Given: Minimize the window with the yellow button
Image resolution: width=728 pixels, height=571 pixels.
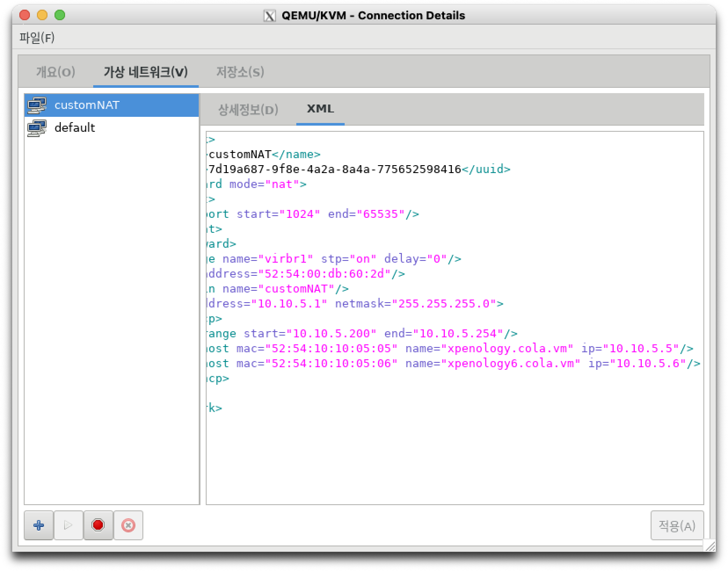Looking at the screenshot, I should pos(42,15).
